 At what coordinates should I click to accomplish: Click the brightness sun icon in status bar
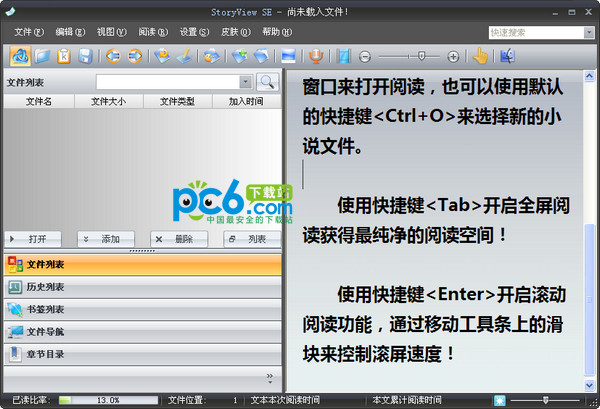pos(499,400)
